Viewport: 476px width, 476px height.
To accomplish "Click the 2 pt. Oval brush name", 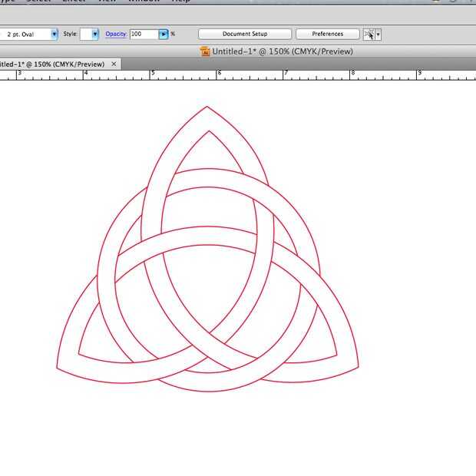I will click(20, 35).
